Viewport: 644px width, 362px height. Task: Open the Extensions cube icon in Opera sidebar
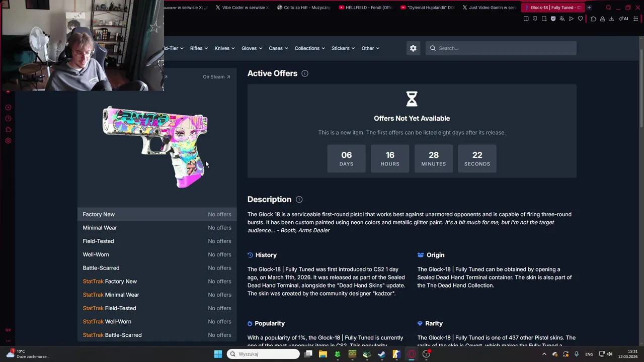point(8,130)
